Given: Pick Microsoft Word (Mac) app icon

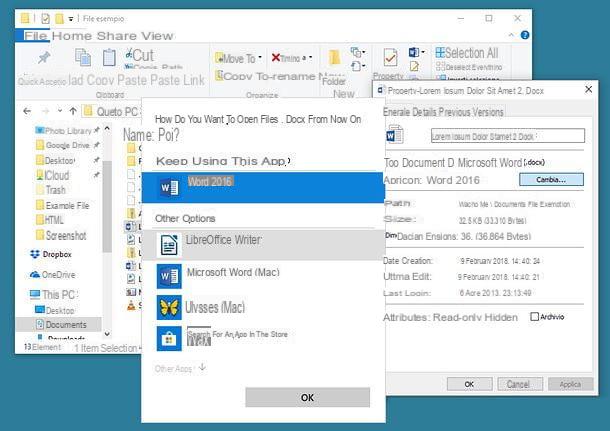Looking at the screenshot, I should (169, 276).
